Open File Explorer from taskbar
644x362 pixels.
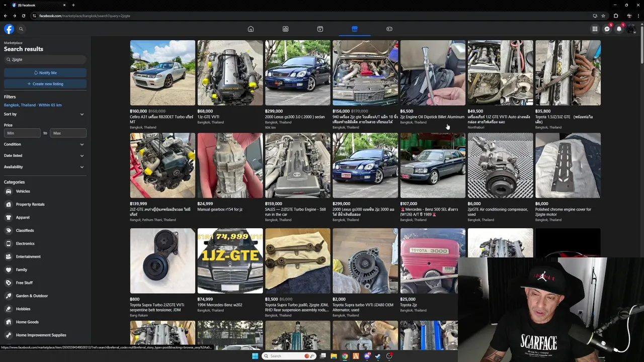(x=334, y=356)
